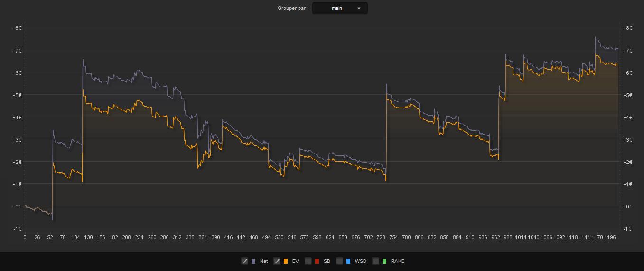The image size is (644, 271).
Task: Click the '+0€' right axis label
Action: [627, 207]
